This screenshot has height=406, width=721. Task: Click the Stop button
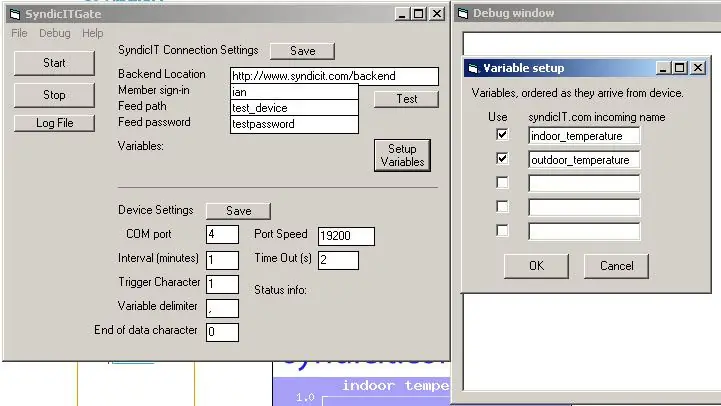click(x=54, y=95)
